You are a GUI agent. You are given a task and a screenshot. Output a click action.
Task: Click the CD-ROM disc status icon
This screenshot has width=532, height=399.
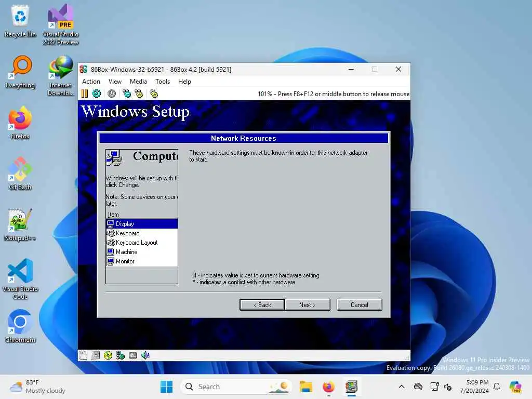pos(108,355)
